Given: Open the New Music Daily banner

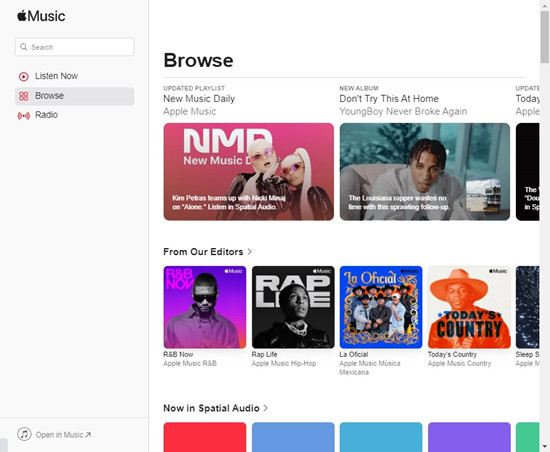Looking at the screenshot, I should click(249, 171).
